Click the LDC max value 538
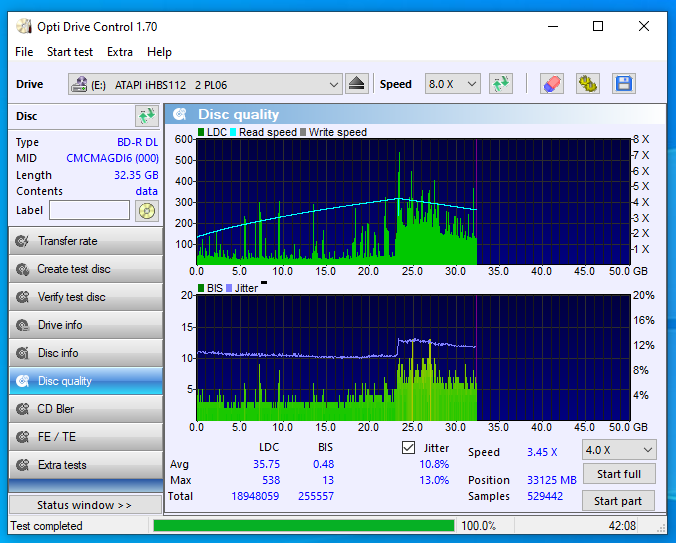The height and width of the screenshot is (543, 676). click(271, 480)
